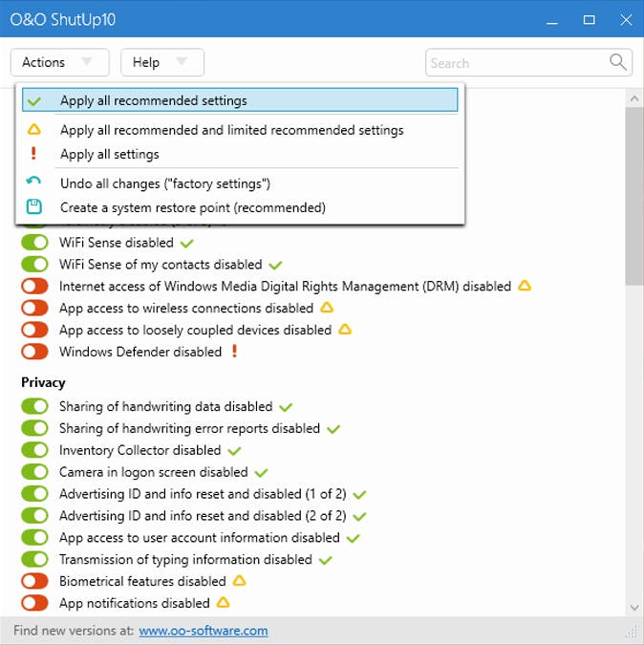The width and height of the screenshot is (644, 645).
Task: Open the Actions dropdown menu
Action: pyautogui.click(x=59, y=62)
